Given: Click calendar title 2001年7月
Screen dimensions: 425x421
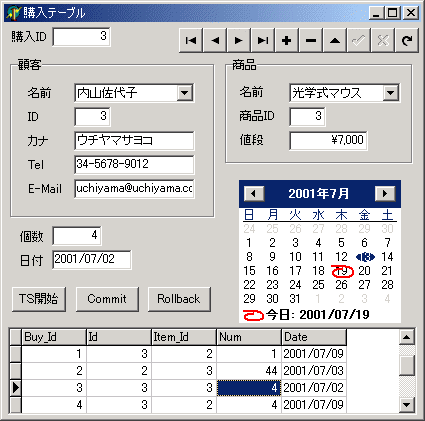Looking at the screenshot, I should tap(319, 193).
